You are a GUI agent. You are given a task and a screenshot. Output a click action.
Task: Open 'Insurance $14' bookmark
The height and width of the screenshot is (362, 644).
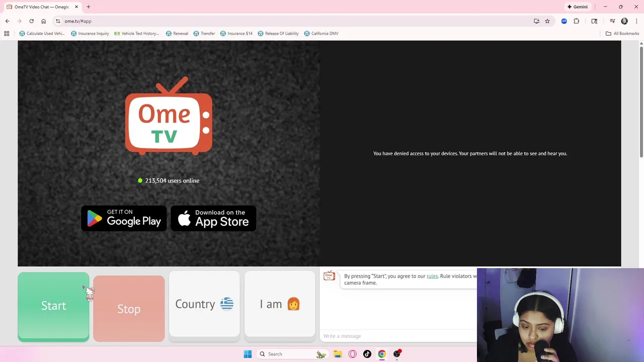tap(236, 34)
